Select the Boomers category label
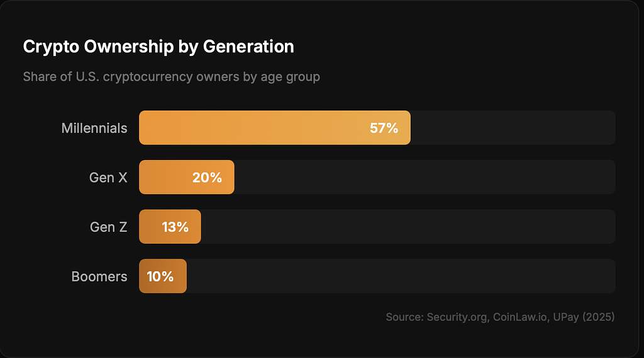 tap(99, 276)
